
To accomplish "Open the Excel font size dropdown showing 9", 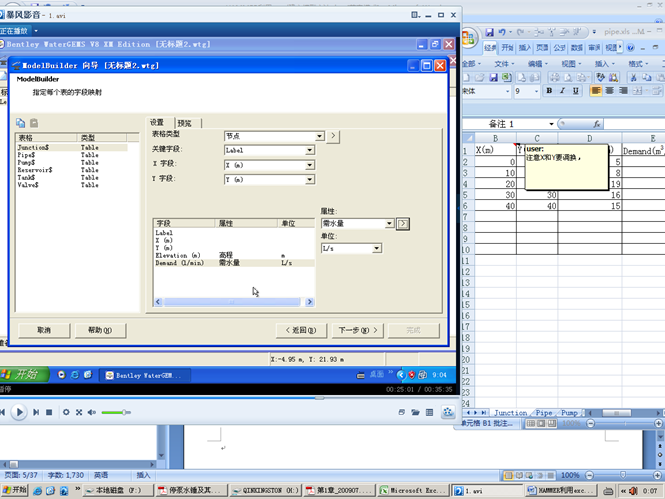I will [x=536, y=91].
